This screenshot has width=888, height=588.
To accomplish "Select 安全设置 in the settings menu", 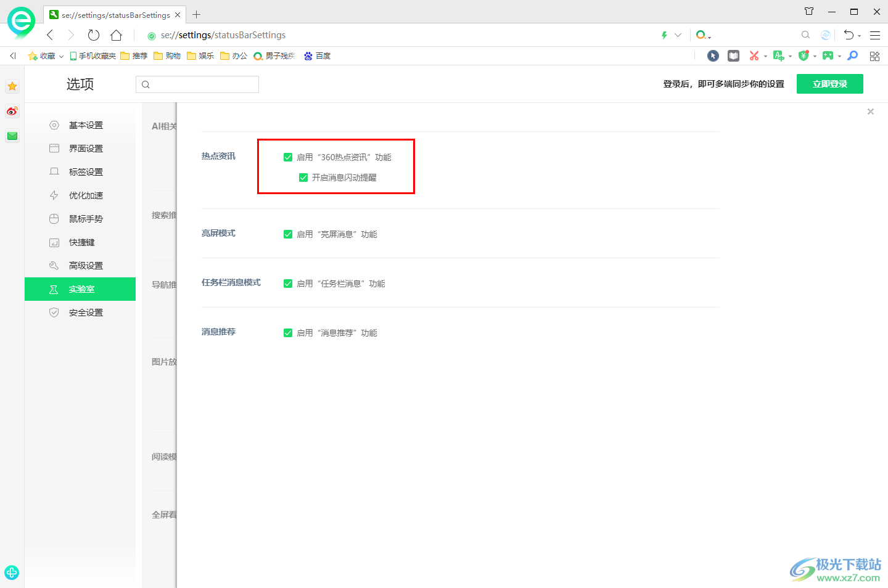I will coord(80,312).
